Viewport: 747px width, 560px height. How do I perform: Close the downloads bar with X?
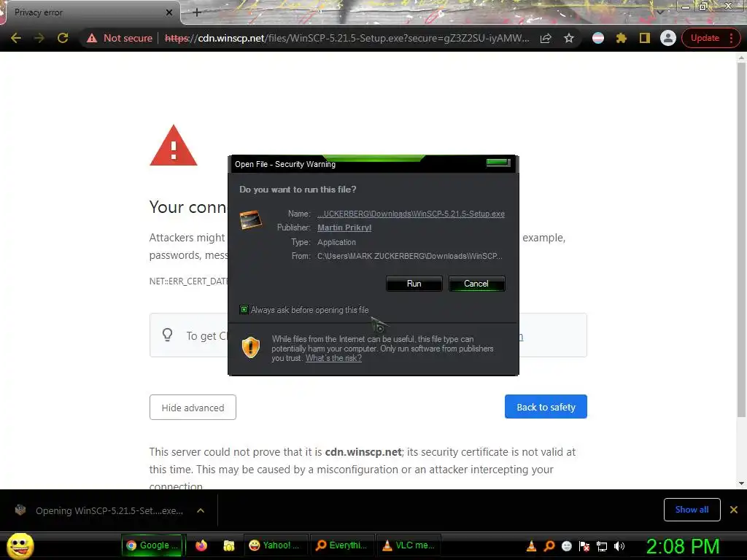click(x=734, y=510)
